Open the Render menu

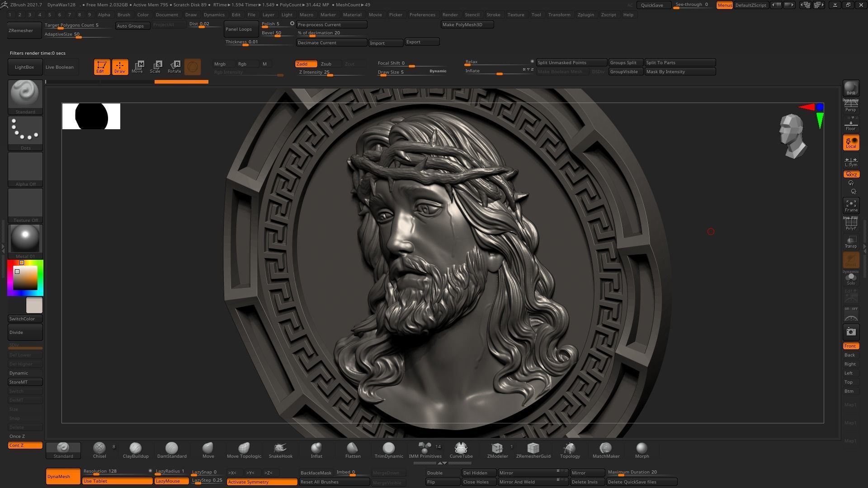450,14
